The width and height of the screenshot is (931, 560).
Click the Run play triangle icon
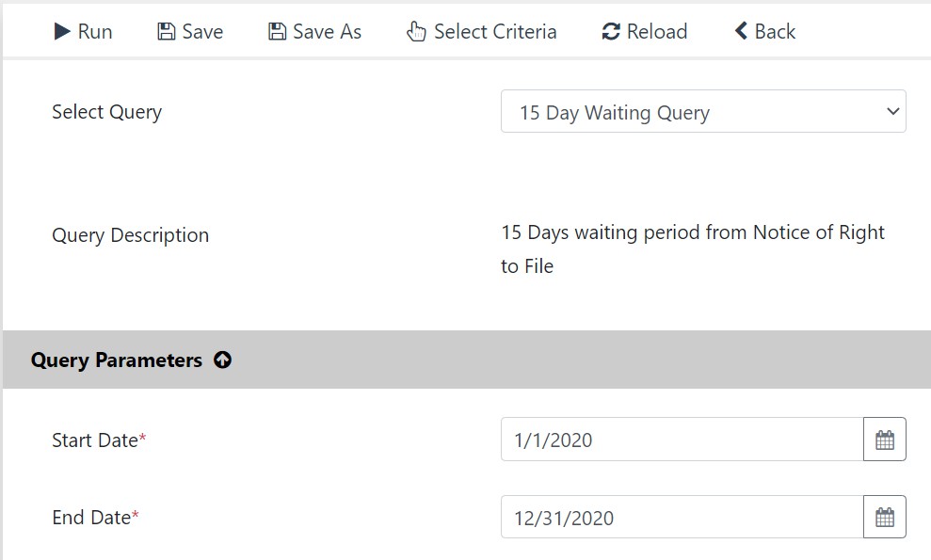[62, 31]
